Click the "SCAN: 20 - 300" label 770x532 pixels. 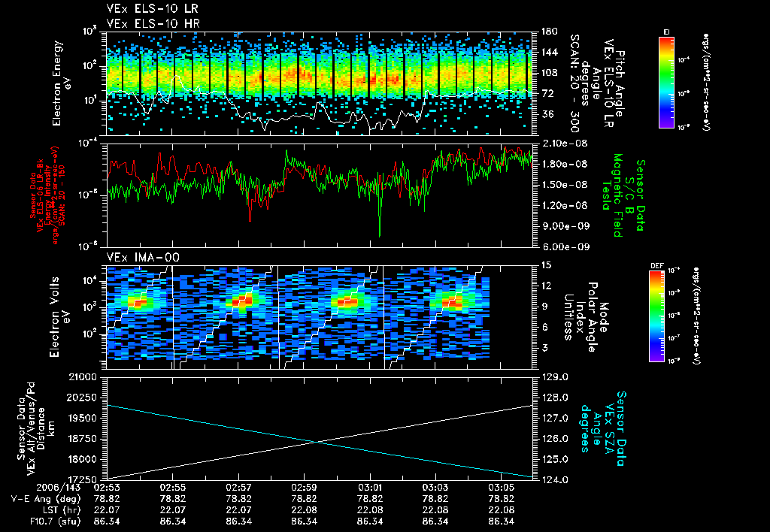click(574, 83)
